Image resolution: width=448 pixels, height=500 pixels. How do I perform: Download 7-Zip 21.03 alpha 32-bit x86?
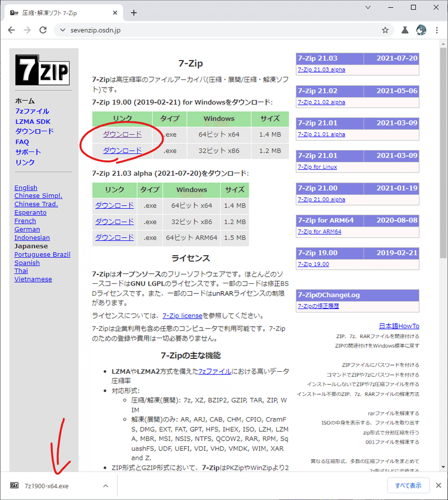click(114, 222)
